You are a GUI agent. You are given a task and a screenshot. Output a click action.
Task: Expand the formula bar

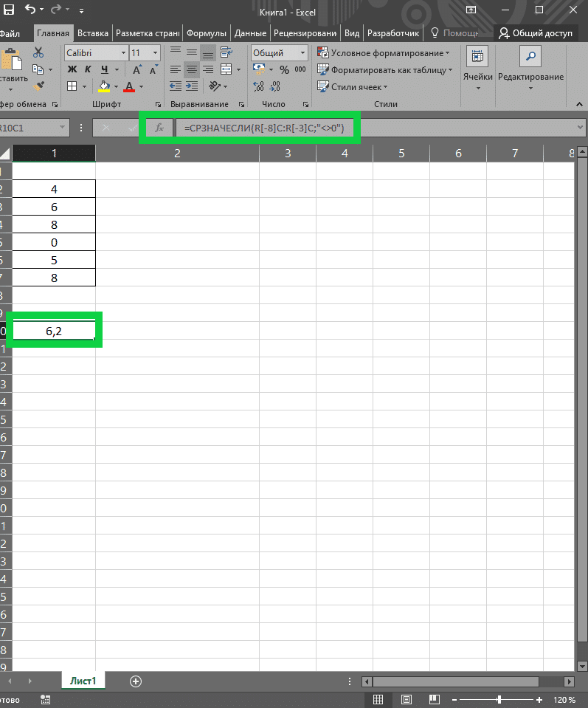[581, 128]
